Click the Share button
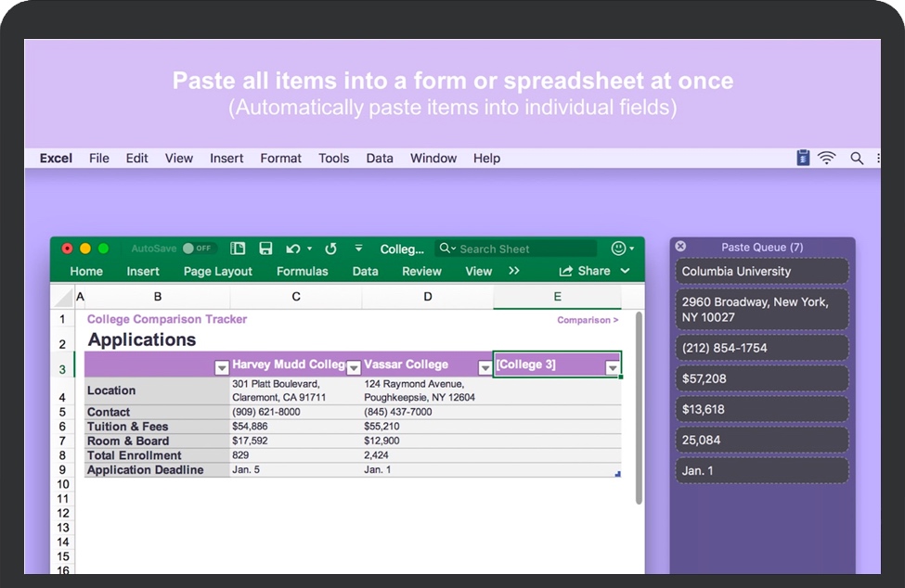The height and width of the screenshot is (588, 905). click(x=584, y=271)
